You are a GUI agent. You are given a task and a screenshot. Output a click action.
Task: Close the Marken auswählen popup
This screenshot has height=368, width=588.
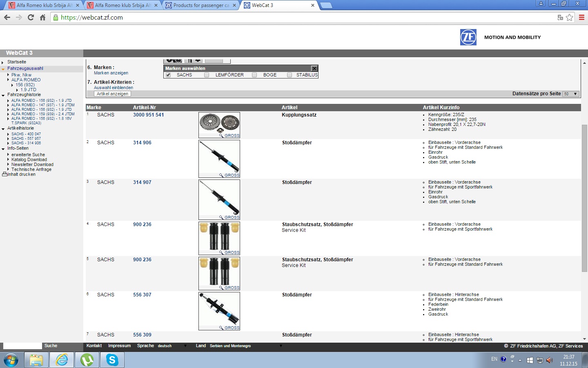tap(314, 68)
